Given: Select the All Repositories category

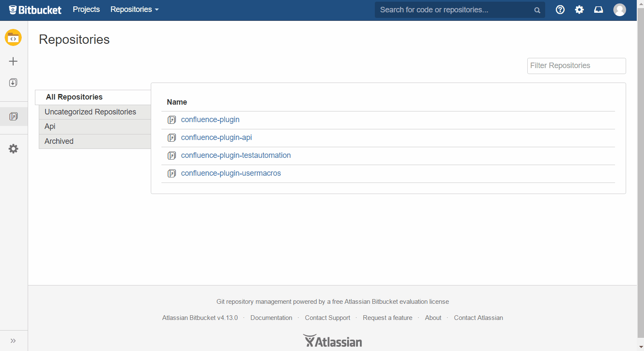Looking at the screenshot, I should 74,97.
